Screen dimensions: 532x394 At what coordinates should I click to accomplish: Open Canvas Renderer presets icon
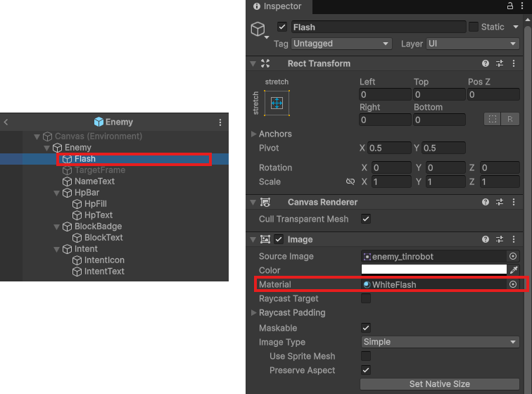[500, 202]
